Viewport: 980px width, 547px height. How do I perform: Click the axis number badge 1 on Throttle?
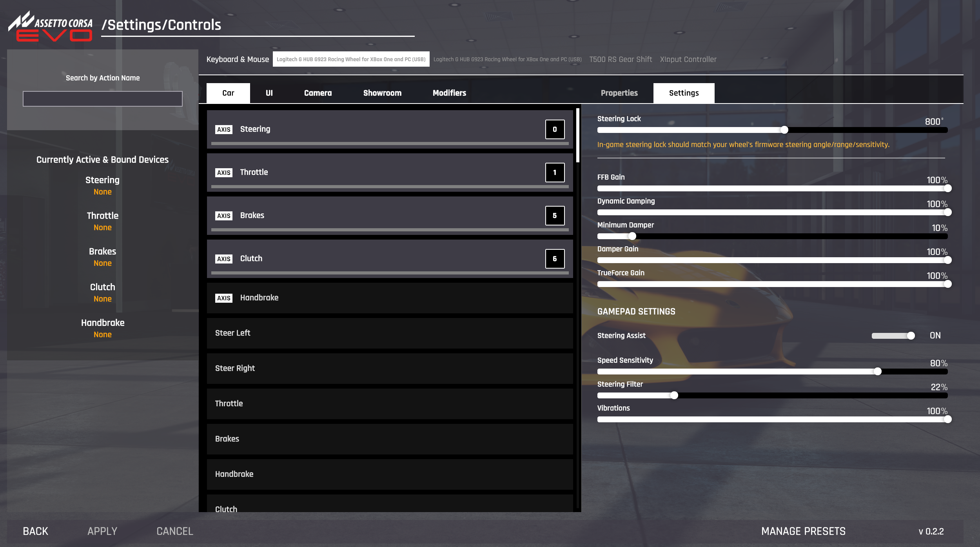coord(555,172)
